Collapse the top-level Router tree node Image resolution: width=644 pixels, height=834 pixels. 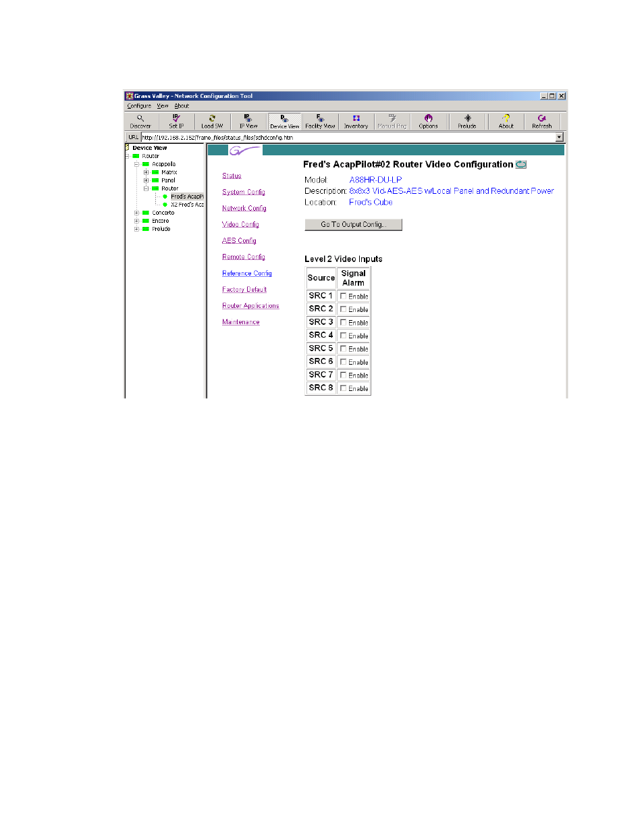[x=127, y=156]
